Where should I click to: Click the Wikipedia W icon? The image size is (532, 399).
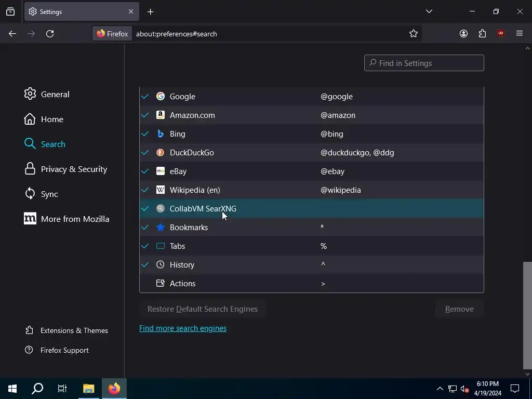click(161, 190)
